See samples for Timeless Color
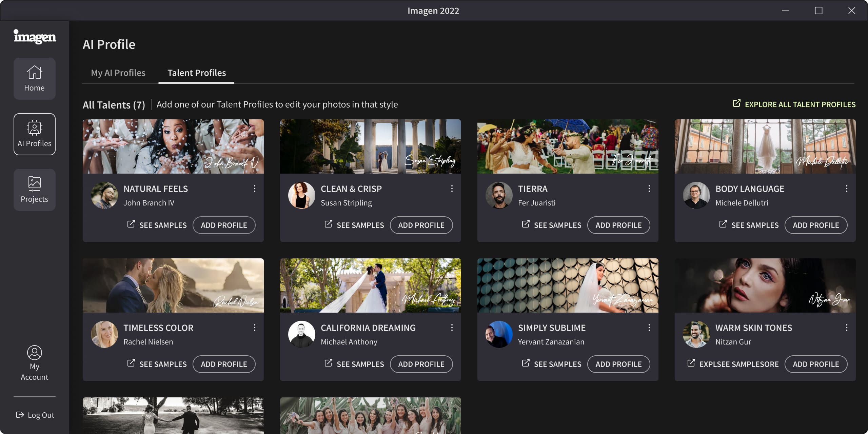This screenshot has height=434, width=868. coord(157,364)
